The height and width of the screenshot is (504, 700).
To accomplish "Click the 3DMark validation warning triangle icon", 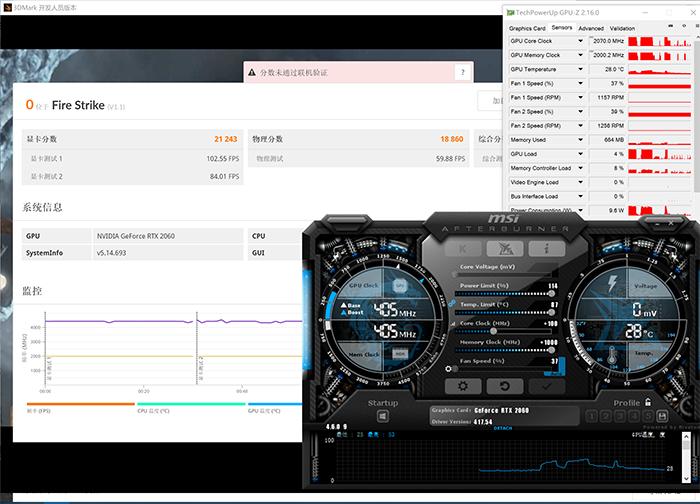I will pyautogui.click(x=252, y=72).
